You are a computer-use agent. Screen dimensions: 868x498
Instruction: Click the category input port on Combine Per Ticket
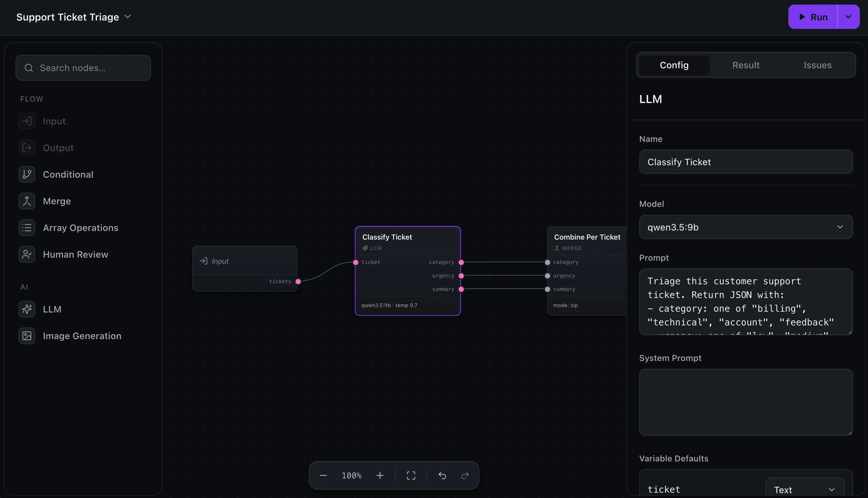click(x=547, y=262)
